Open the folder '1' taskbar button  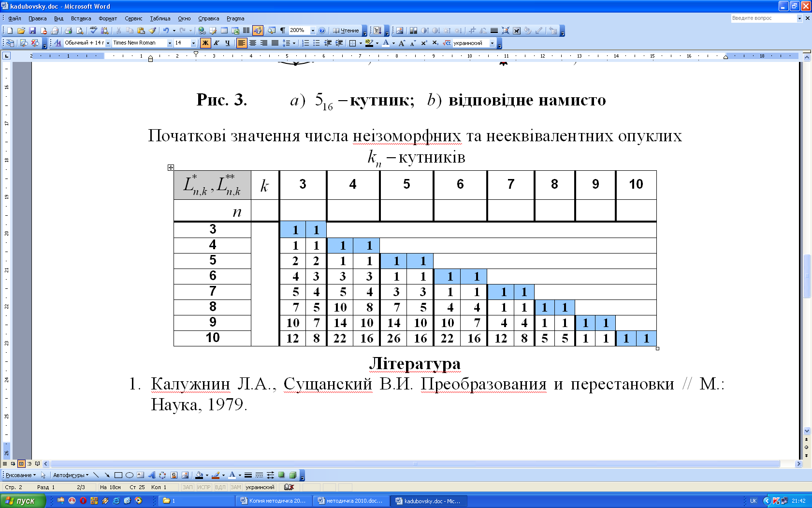pos(196,501)
